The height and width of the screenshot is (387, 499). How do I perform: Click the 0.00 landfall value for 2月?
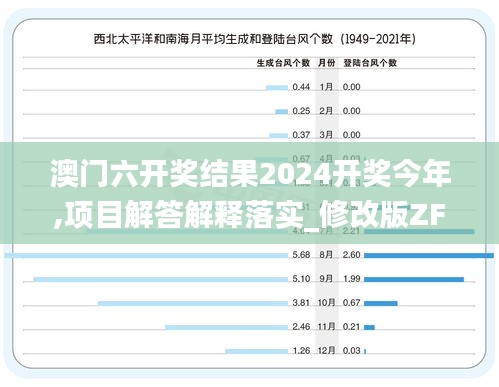pos(352,111)
